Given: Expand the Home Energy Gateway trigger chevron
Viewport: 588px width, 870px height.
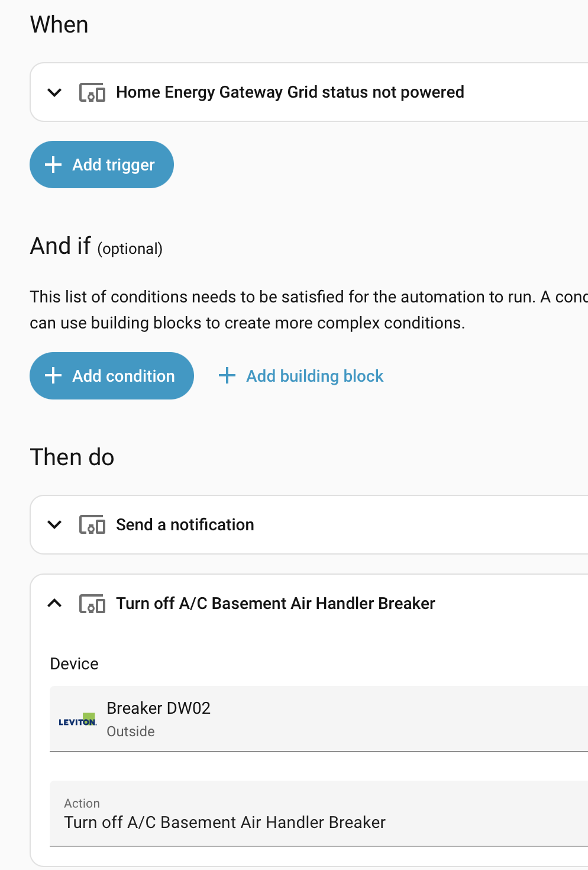Looking at the screenshot, I should point(54,92).
